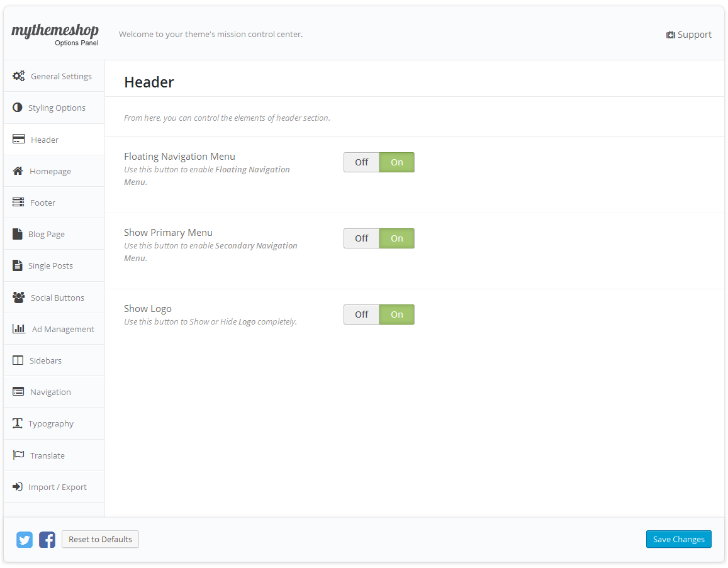Turn off Floating Navigation Menu
This screenshot has height=568, width=728.
pyautogui.click(x=361, y=162)
